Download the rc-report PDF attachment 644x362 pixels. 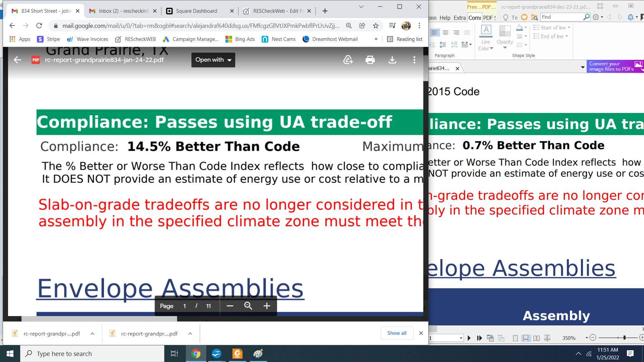[x=392, y=60]
